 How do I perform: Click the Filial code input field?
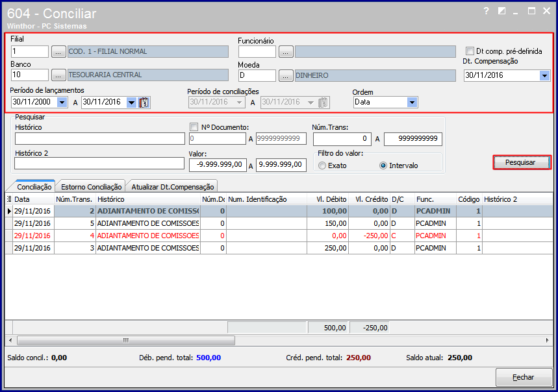29,51
